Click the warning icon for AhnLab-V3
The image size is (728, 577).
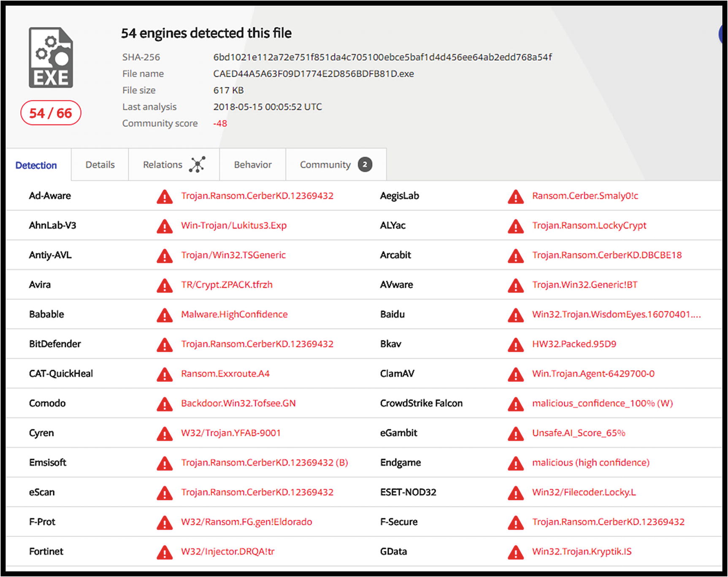[165, 226]
